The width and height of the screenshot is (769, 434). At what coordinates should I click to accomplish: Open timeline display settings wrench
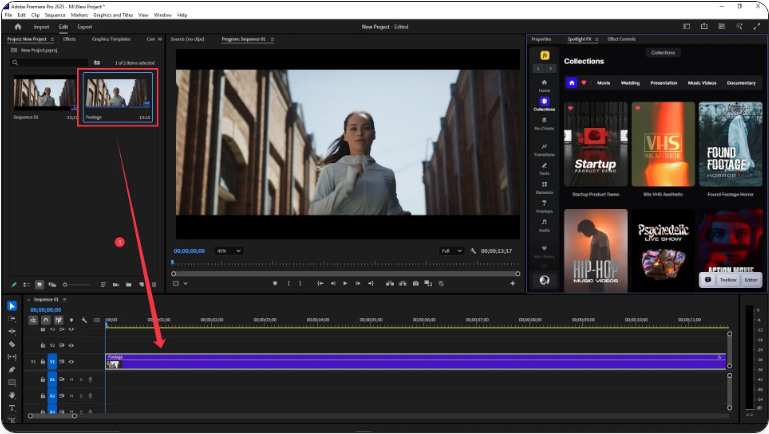click(x=84, y=320)
